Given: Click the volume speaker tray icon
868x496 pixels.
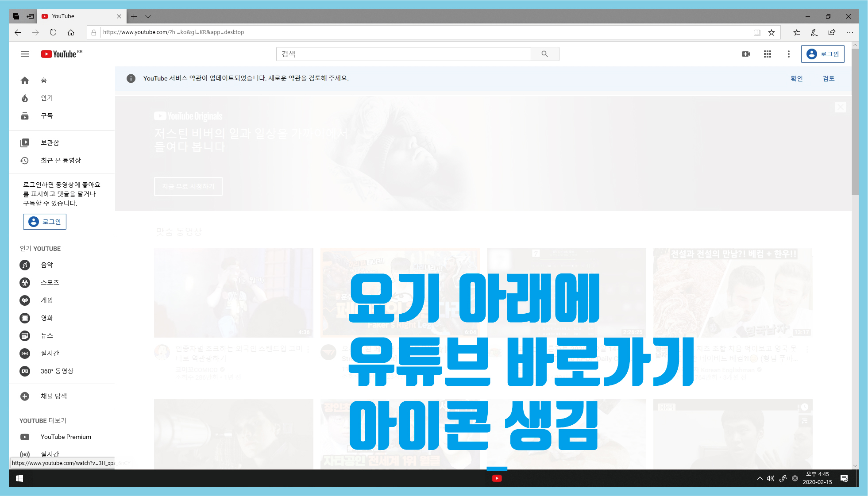Looking at the screenshot, I should pyautogui.click(x=771, y=478).
